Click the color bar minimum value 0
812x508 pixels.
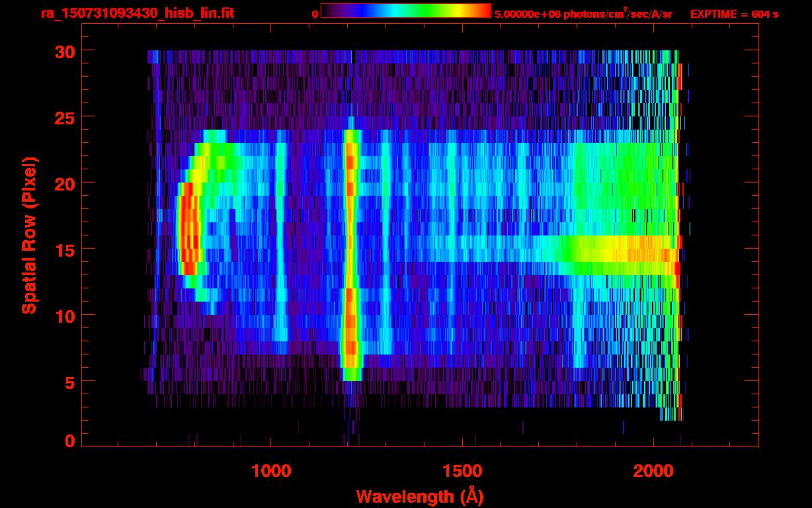tap(315, 14)
